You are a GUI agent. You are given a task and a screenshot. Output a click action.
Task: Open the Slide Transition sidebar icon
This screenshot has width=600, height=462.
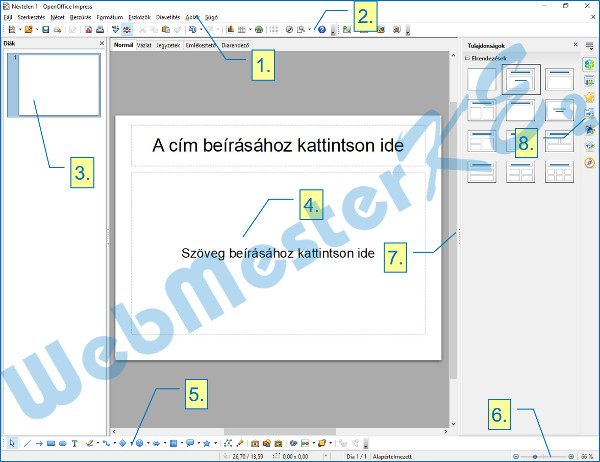click(590, 113)
